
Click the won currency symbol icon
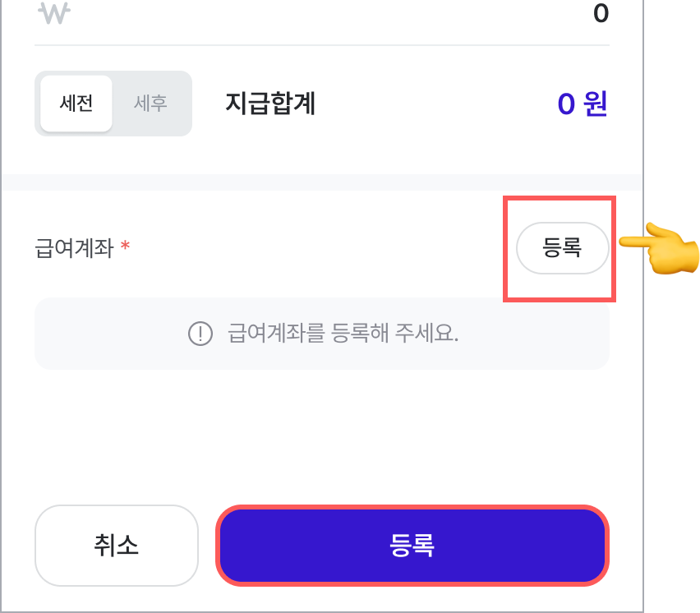(x=54, y=13)
